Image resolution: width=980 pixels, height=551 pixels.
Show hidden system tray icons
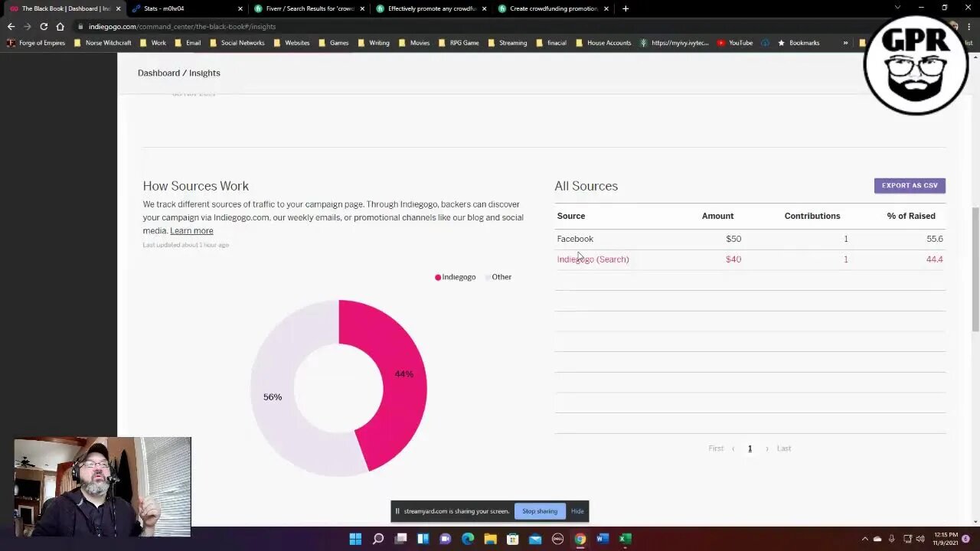pyautogui.click(x=865, y=539)
